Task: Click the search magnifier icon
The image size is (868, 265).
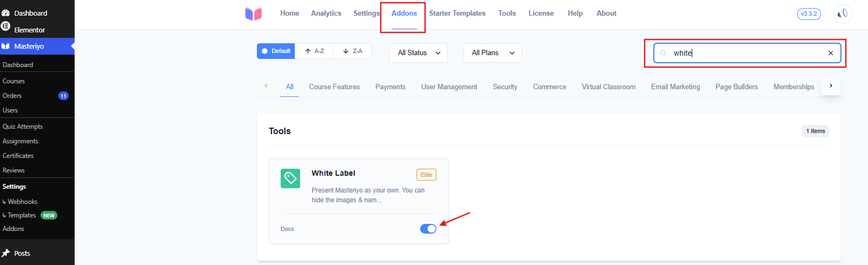Action: click(664, 53)
